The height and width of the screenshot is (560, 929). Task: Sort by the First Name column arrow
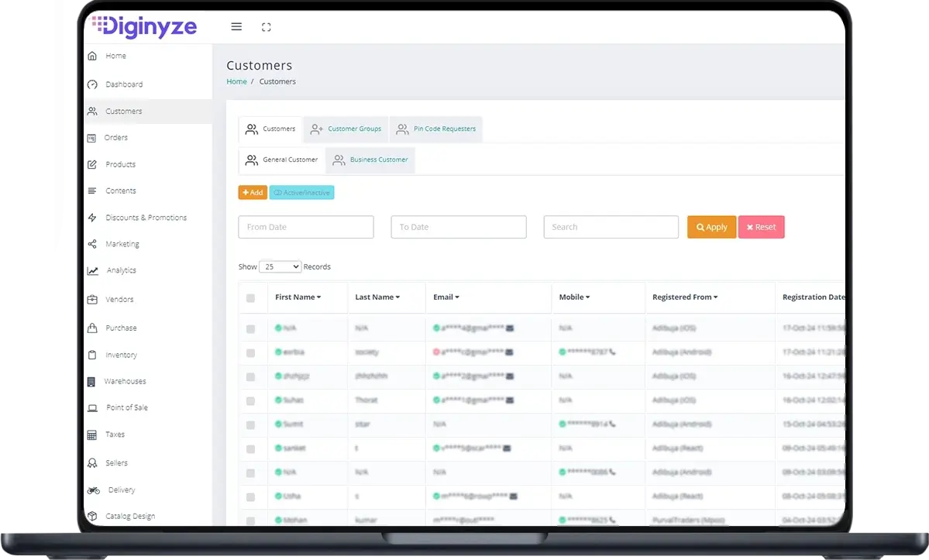tap(318, 297)
